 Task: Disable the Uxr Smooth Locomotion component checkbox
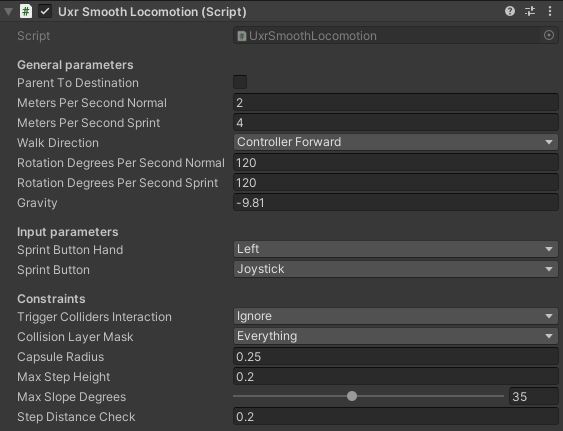coord(45,11)
